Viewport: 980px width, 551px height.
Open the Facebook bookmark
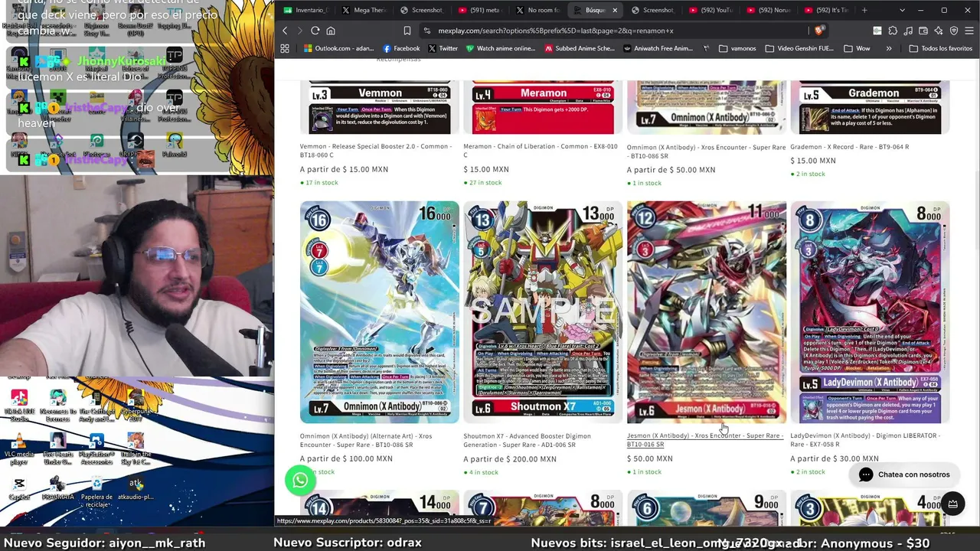coord(401,48)
